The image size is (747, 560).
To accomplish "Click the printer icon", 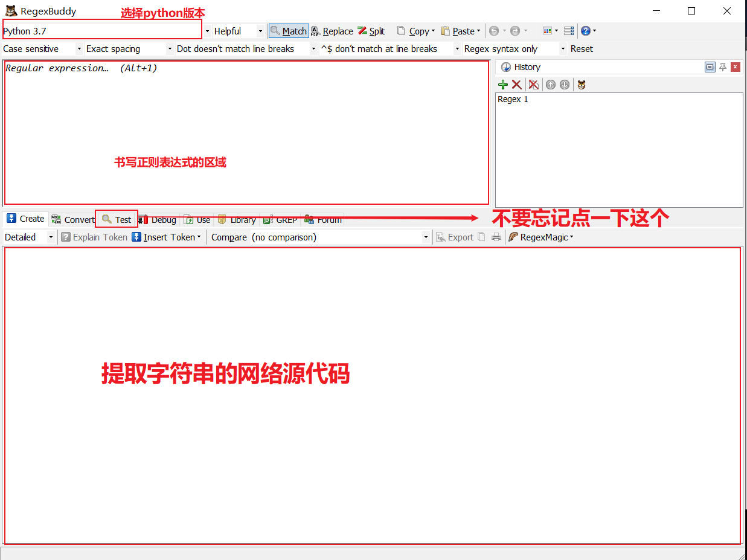I will point(496,237).
